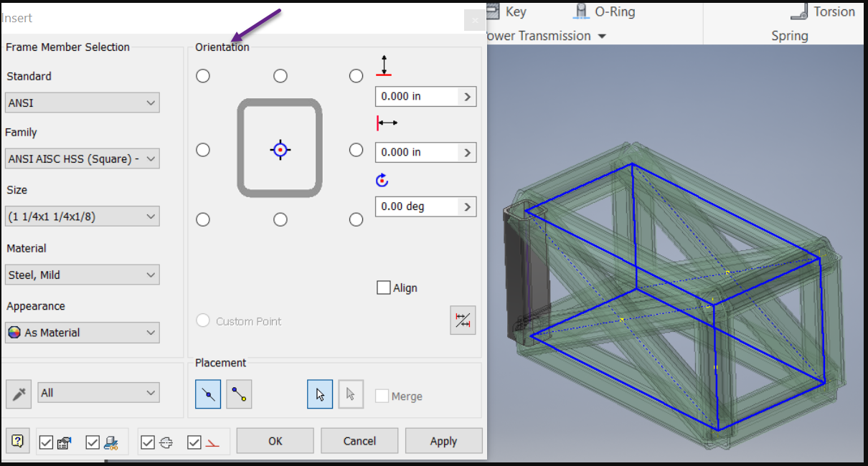Select insert members between points placement icon

click(239, 394)
